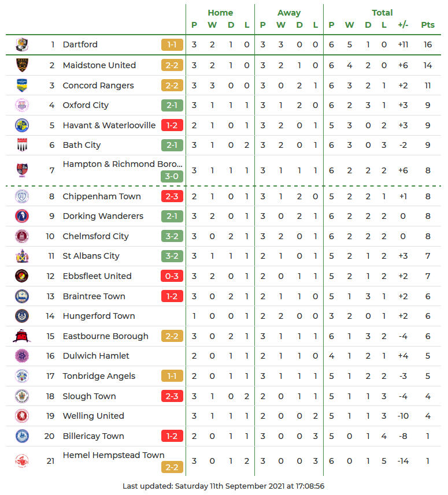Select the Away column group header
448x495 pixels.
288,13
